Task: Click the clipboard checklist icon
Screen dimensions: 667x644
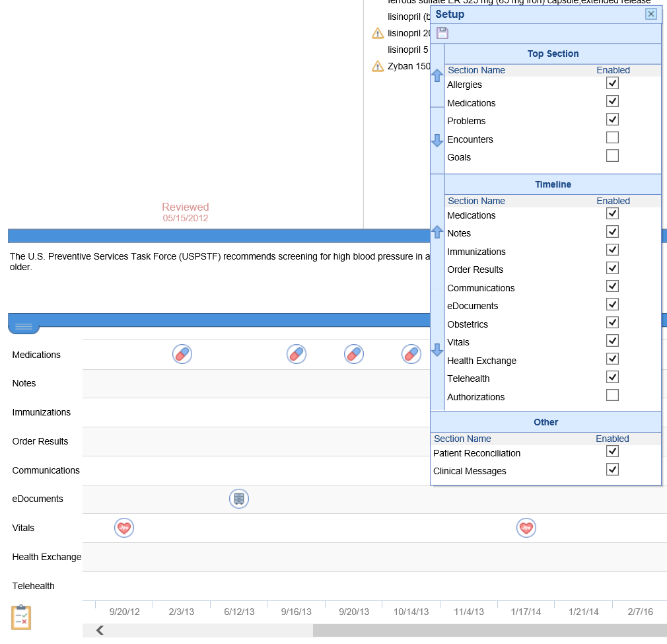Action: tap(21, 617)
